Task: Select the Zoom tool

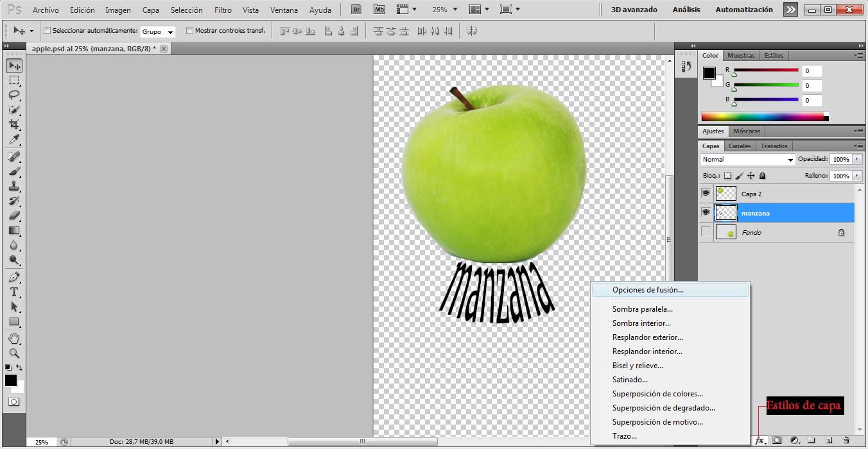Action: click(14, 352)
